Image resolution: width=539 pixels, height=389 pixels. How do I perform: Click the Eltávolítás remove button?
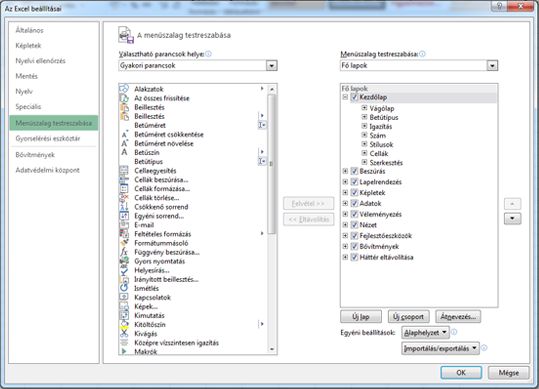coord(308,219)
